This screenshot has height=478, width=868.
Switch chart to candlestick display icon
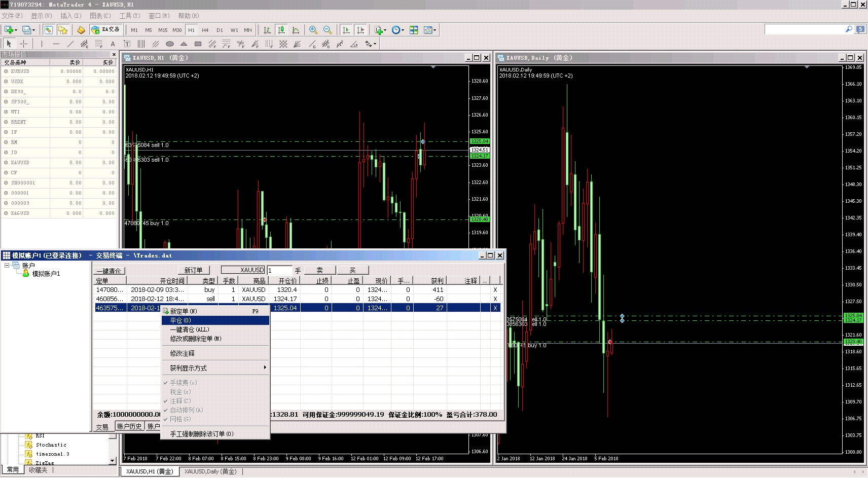pyautogui.click(x=281, y=30)
